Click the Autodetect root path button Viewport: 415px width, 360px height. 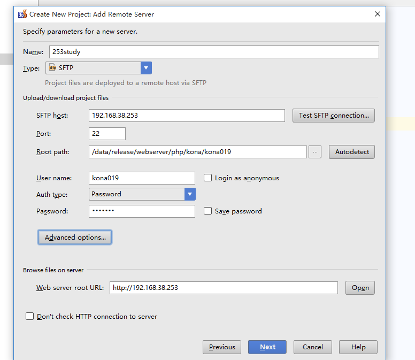click(352, 152)
